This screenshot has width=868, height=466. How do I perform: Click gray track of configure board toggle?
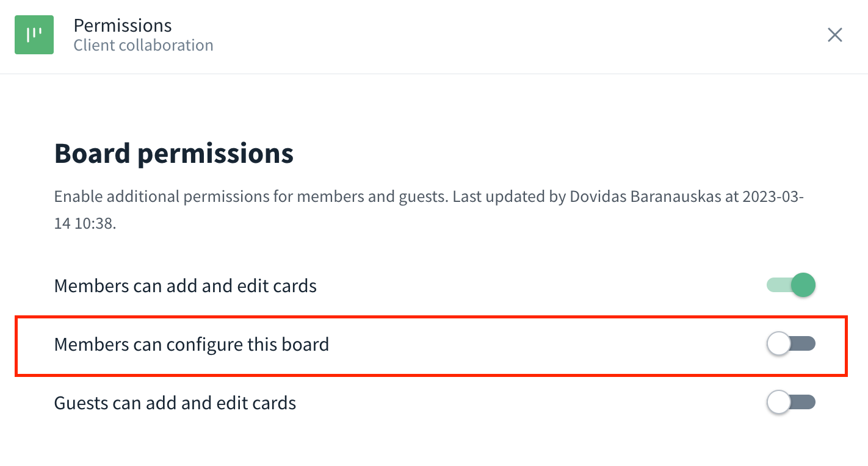[x=803, y=344]
